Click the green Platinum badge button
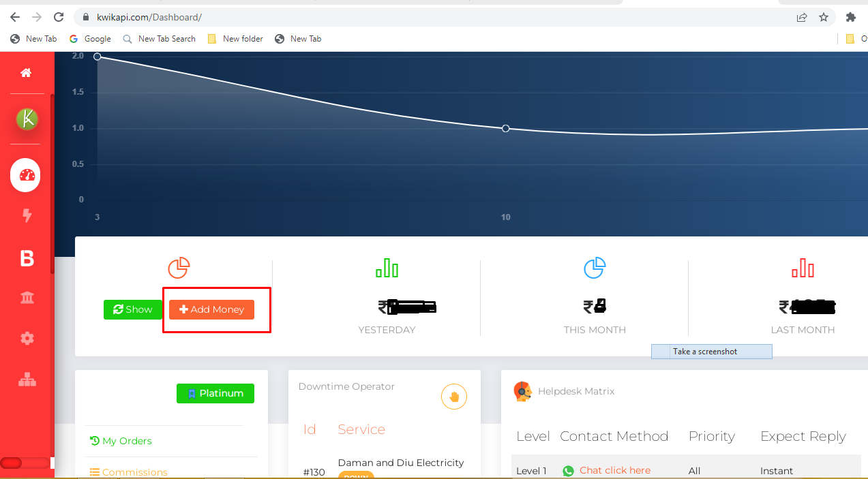Viewport: 868px width, 479px height. [x=215, y=393]
